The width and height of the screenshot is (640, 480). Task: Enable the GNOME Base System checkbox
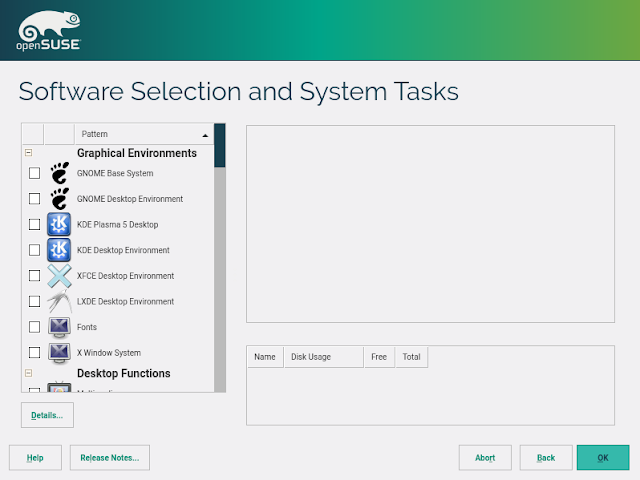[x=35, y=173]
